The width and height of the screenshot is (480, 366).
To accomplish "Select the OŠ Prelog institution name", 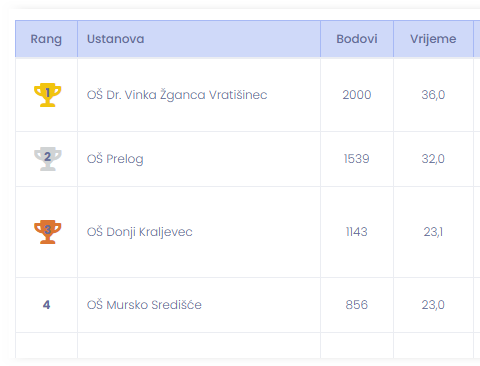I will pyautogui.click(x=115, y=159).
